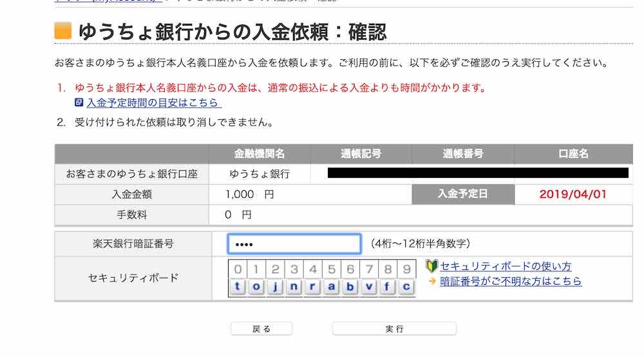The height and width of the screenshot is (357, 644).
Task: Click the 手数料 row label
Action: tap(132, 215)
